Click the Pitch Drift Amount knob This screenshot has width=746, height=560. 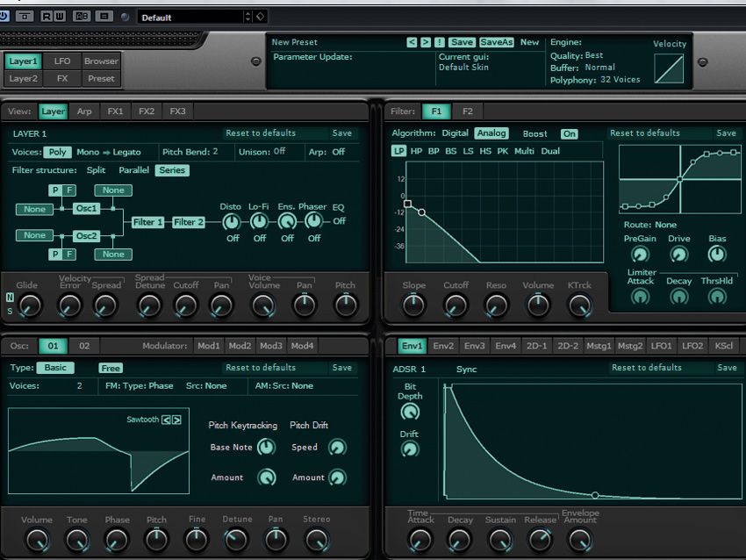(x=336, y=477)
